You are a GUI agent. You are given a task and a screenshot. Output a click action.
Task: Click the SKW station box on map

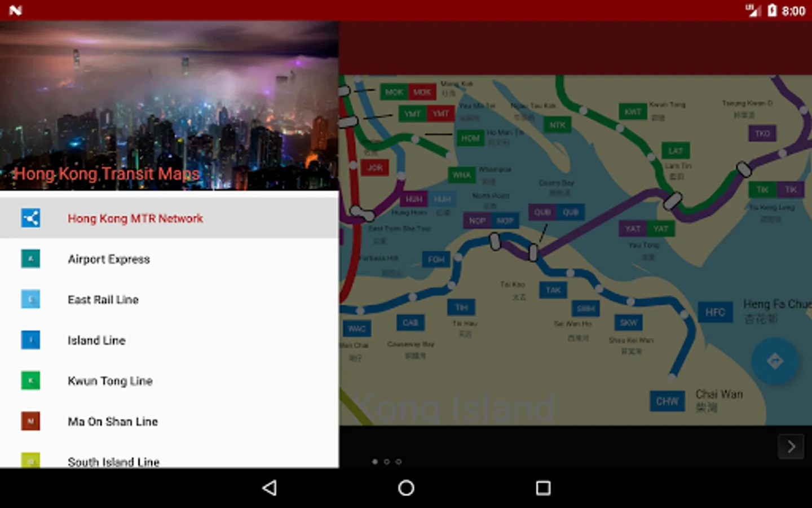[x=629, y=323]
